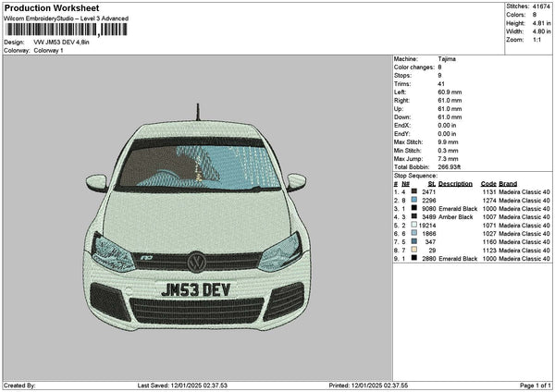Screen dimensions: 555x392
Task: Click the cream swatch for stop 8
Action: point(413,250)
